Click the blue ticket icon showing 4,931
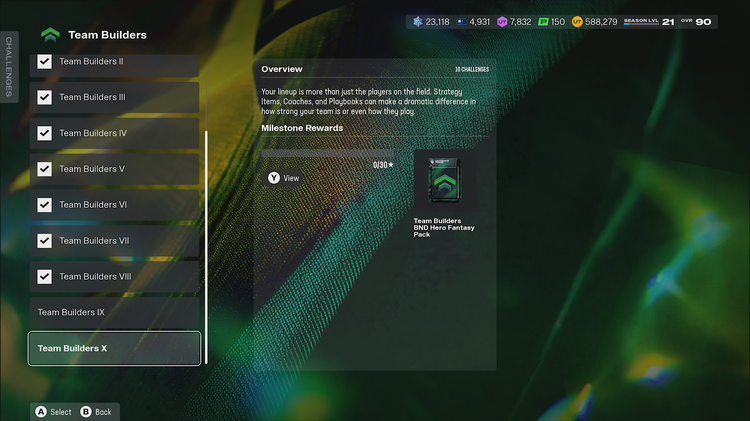The image size is (750, 421). [459, 21]
